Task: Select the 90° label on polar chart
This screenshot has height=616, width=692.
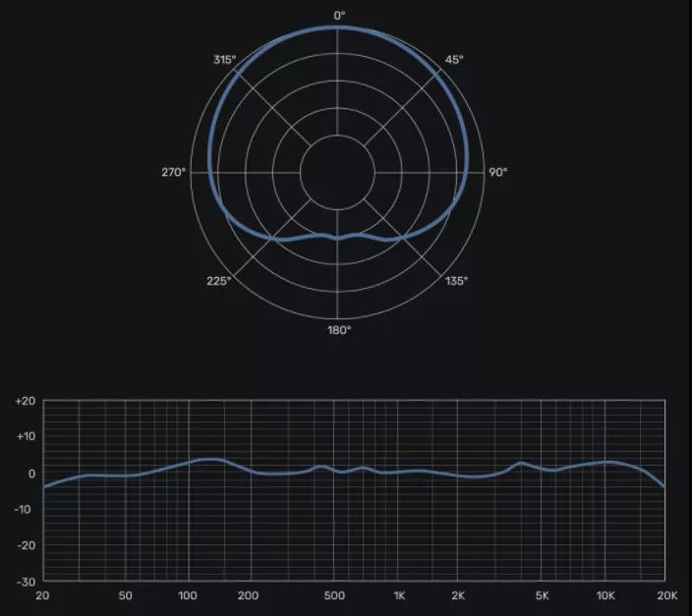Action: (498, 173)
